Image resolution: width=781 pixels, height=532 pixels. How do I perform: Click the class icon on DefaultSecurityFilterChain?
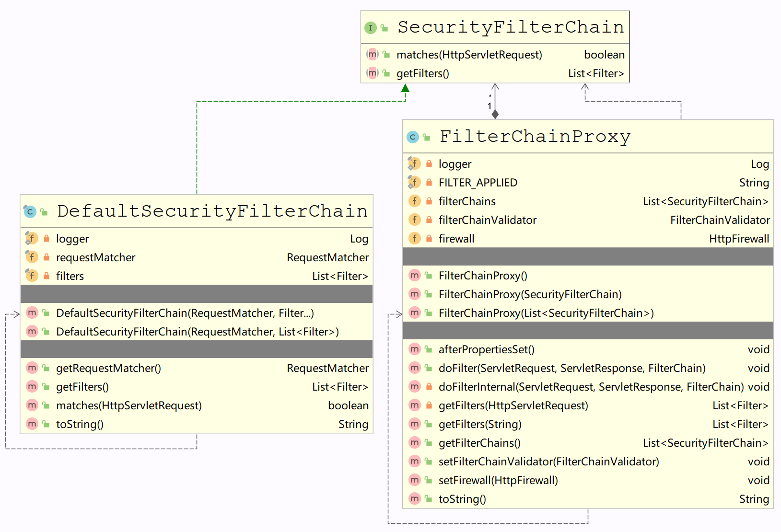click(30, 211)
